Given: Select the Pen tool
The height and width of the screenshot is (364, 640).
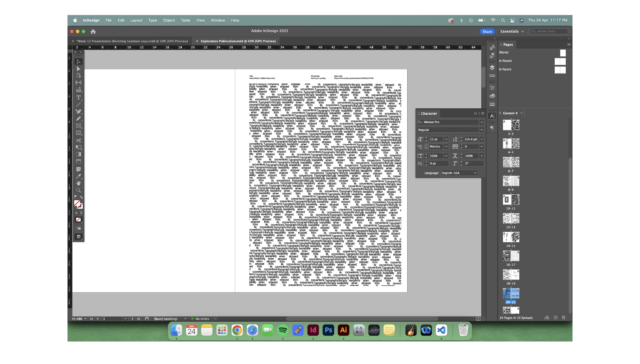Looking at the screenshot, I should [x=78, y=111].
